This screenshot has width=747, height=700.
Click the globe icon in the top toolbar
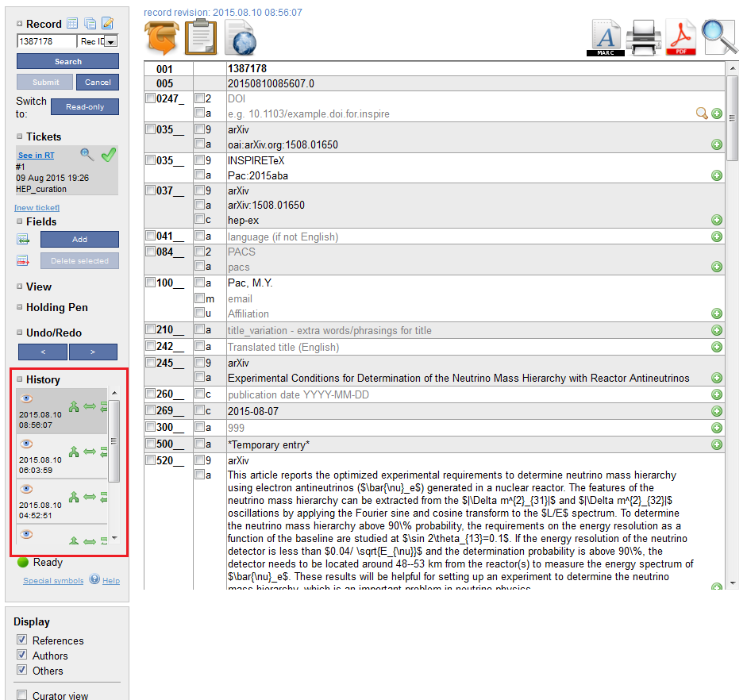pos(241,37)
